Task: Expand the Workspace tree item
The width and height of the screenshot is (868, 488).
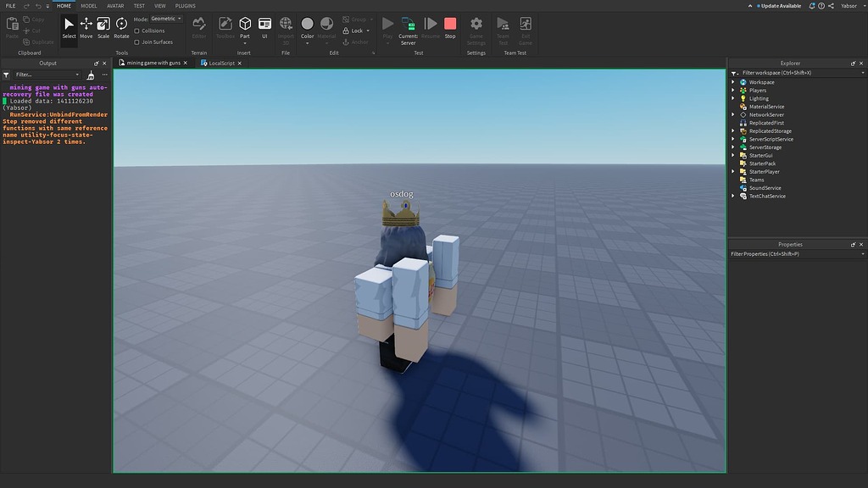Action: 734,82
